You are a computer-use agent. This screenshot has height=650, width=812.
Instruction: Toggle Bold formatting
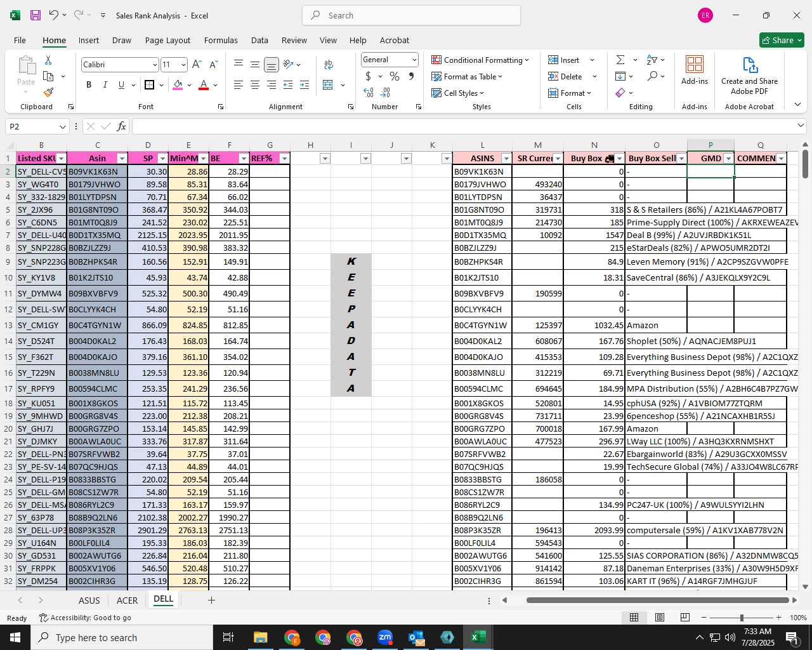tap(89, 85)
